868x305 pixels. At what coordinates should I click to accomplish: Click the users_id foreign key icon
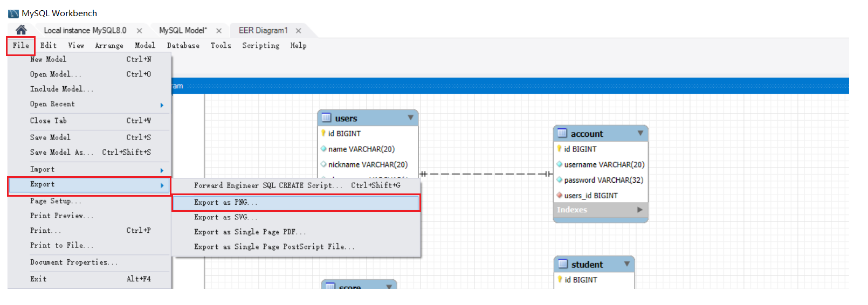point(559,196)
